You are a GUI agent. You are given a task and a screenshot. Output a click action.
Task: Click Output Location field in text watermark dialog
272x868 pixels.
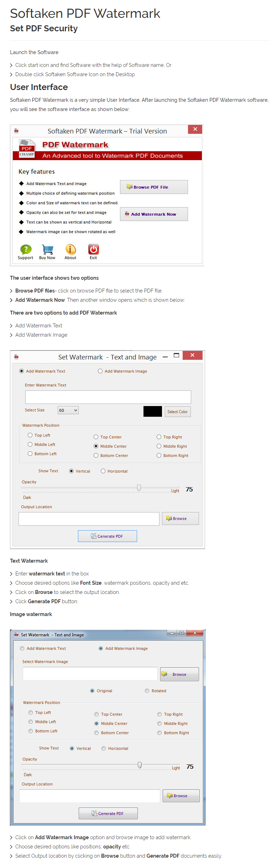pyautogui.click(x=89, y=519)
